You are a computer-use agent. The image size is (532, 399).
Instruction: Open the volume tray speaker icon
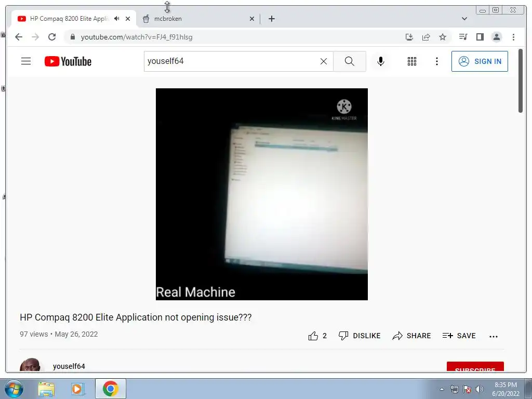480,389
